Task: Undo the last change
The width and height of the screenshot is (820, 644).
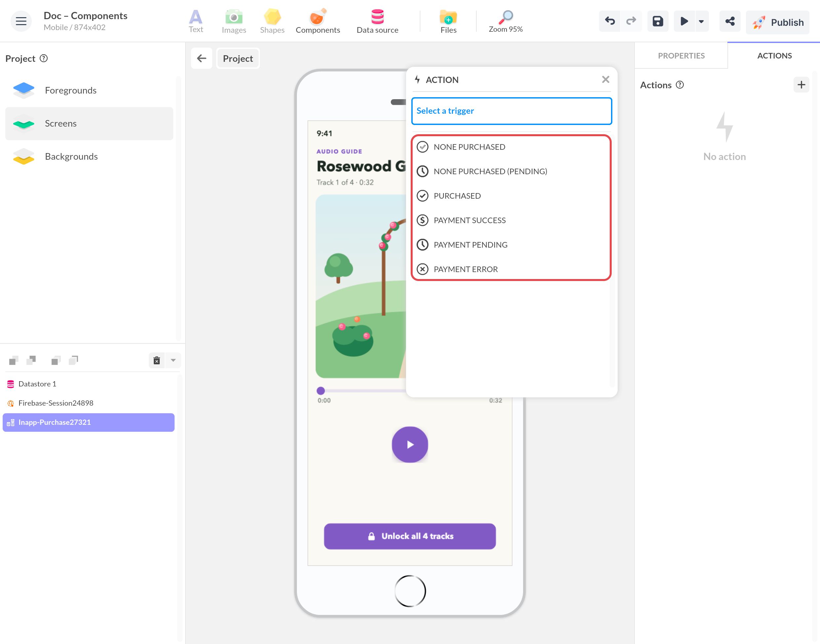Action: [610, 21]
